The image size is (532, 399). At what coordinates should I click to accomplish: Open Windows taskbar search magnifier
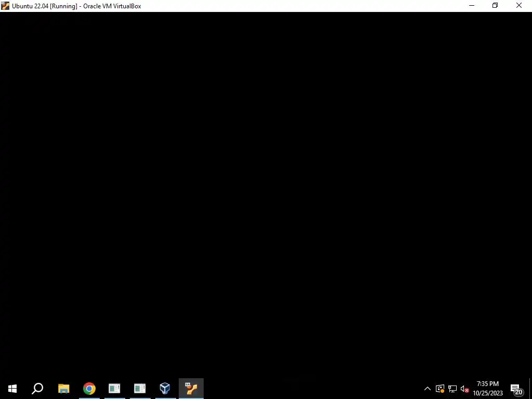point(37,389)
